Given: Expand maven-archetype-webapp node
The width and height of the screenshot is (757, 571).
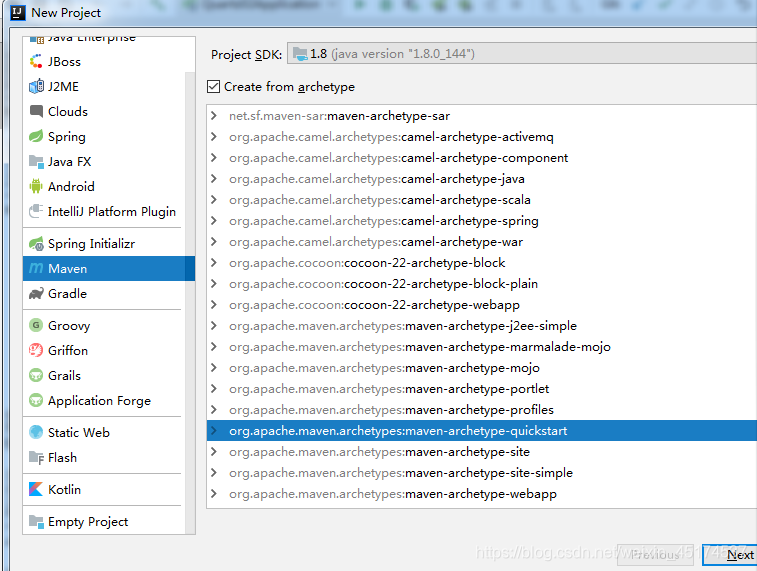Looking at the screenshot, I should pyautogui.click(x=214, y=494).
